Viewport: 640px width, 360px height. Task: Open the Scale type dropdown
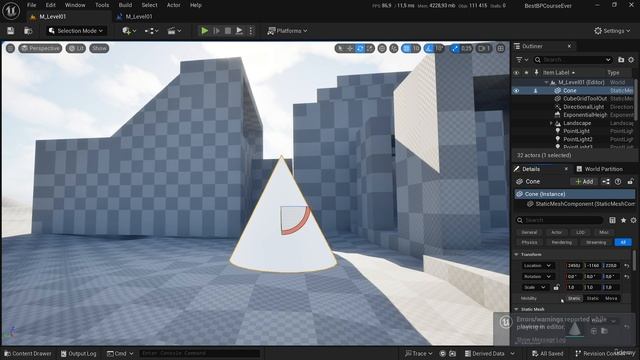[x=535, y=287]
